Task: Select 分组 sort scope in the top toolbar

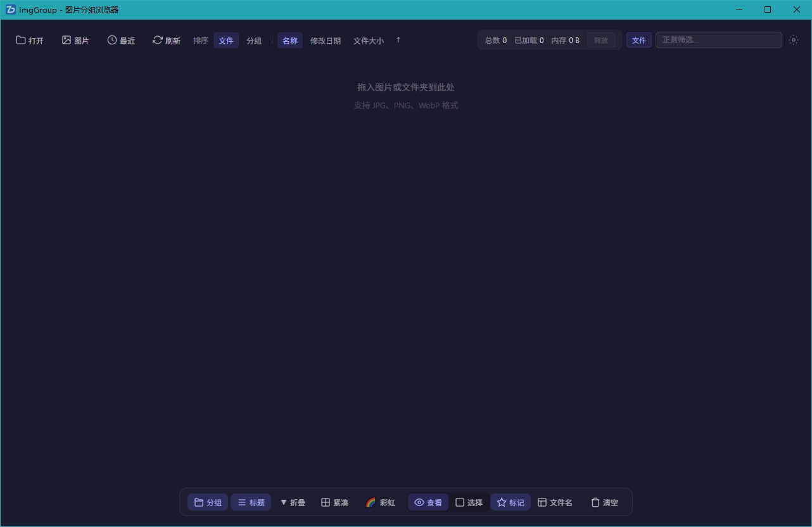Action: click(x=254, y=41)
